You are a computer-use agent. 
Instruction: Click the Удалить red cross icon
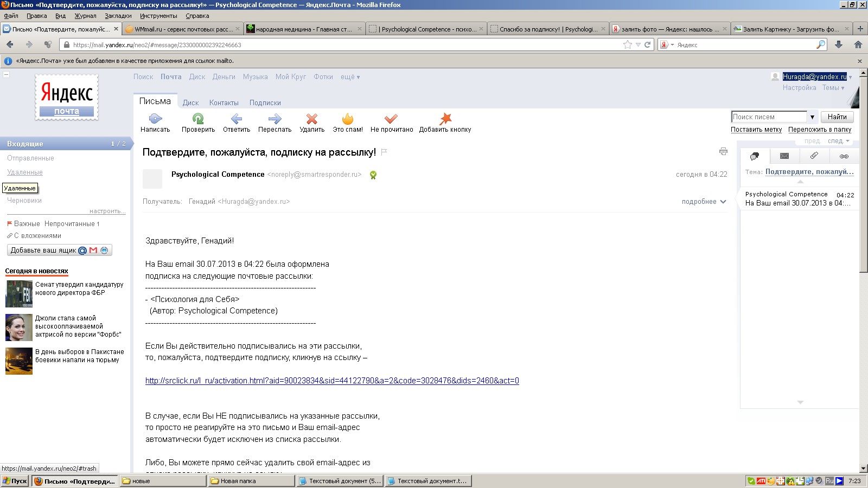coord(312,119)
